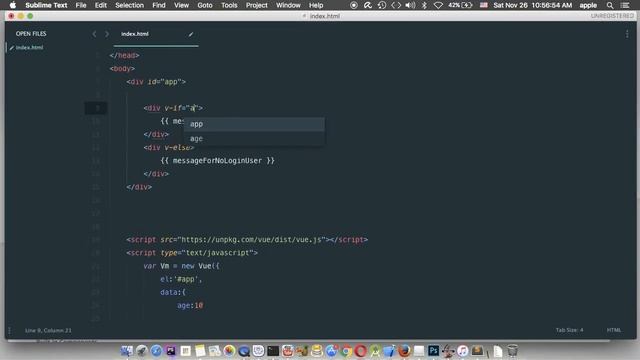
Task: Select index.html in the Open Files sidebar
Action: [29, 48]
